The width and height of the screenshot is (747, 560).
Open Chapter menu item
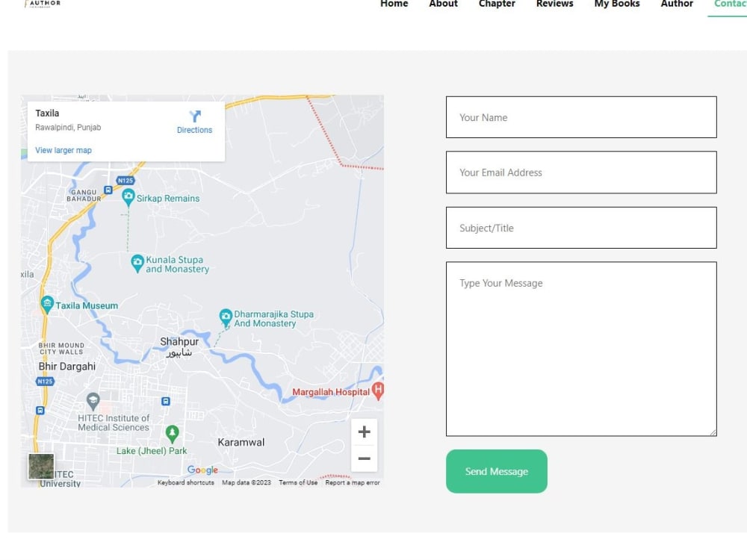pyautogui.click(x=497, y=4)
